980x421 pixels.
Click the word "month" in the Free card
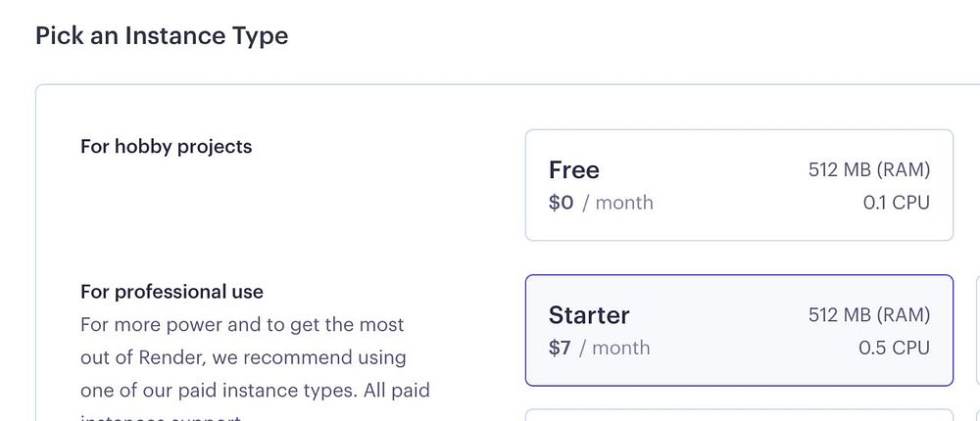(623, 203)
